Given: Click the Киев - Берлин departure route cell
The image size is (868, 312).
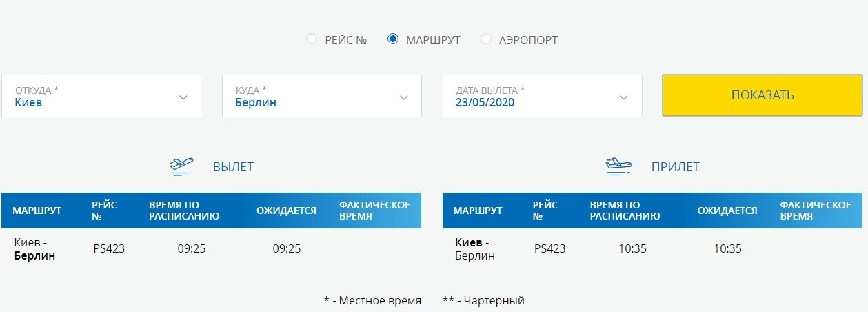Looking at the screenshot, I should point(35,248).
